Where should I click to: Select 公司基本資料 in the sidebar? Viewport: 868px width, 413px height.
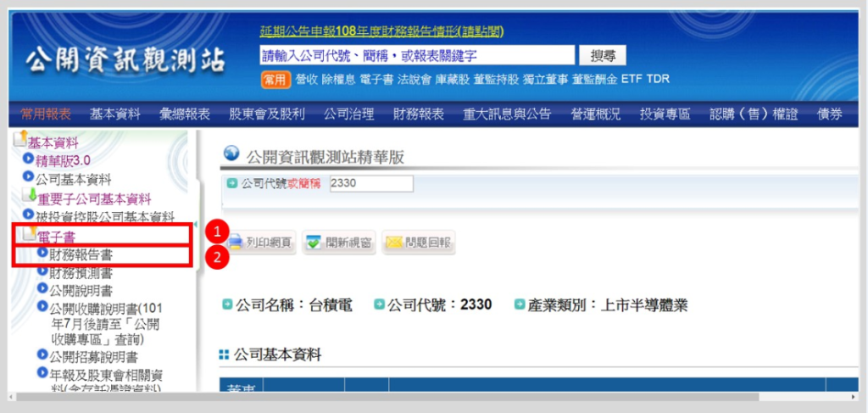(73, 180)
